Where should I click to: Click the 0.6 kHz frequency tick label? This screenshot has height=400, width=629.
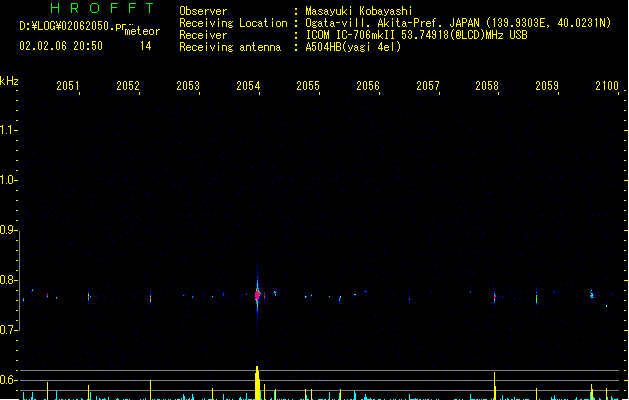pos(7,380)
